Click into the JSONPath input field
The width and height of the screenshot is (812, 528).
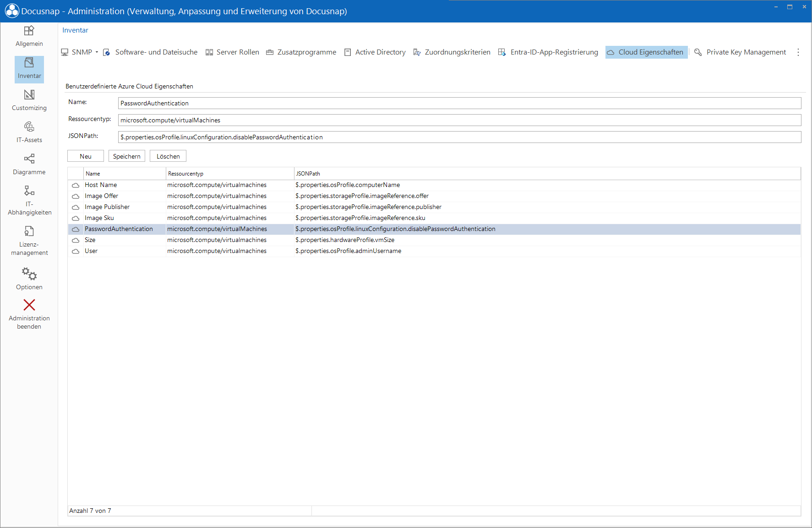point(459,137)
